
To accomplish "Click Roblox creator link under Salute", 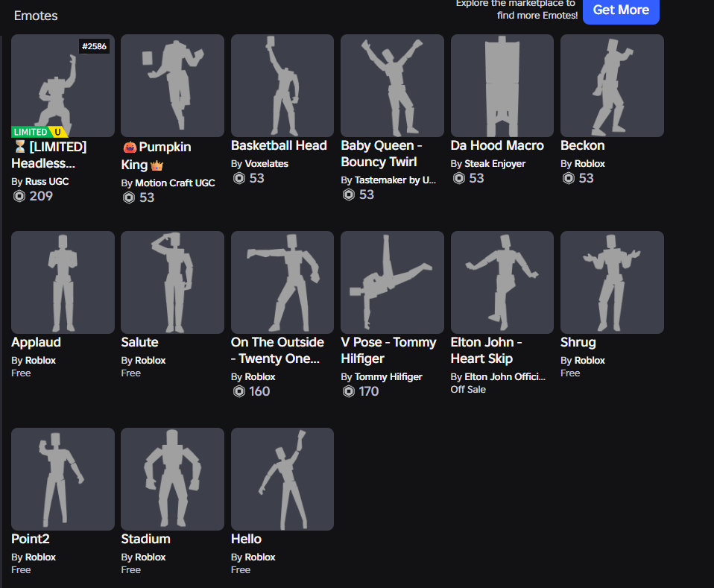I will [x=151, y=360].
